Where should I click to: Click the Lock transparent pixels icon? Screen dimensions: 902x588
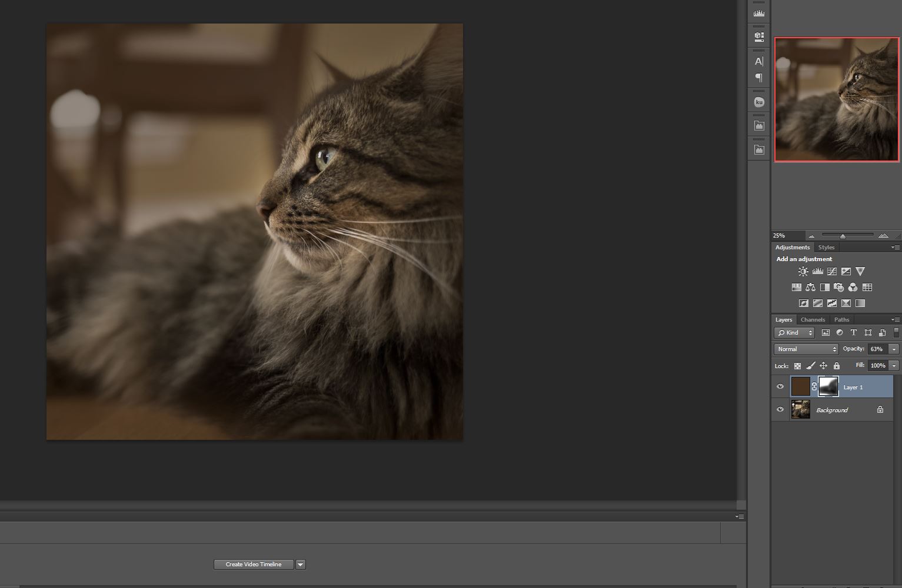click(x=797, y=366)
